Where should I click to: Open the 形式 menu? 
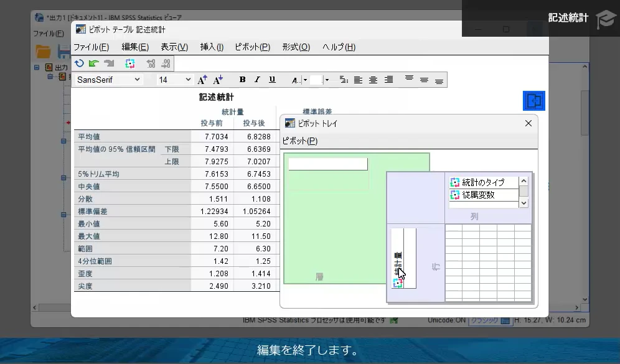click(297, 47)
